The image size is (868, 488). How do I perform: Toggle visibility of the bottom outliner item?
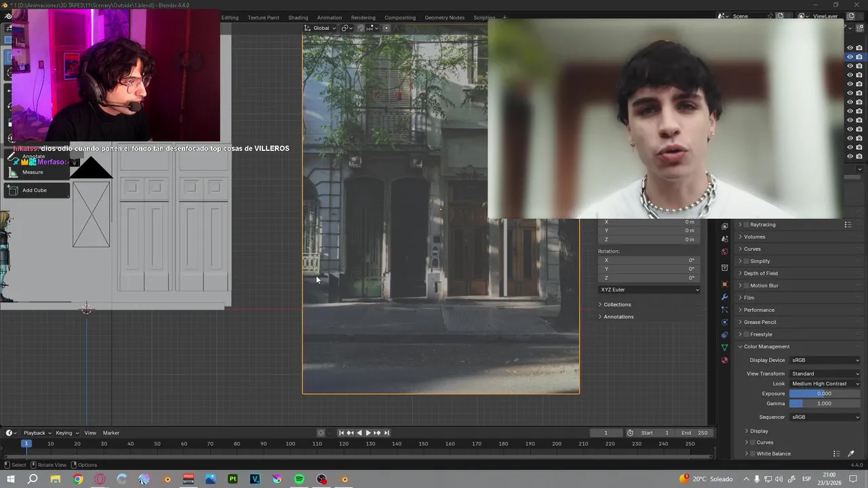pyautogui.click(x=850, y=157)
